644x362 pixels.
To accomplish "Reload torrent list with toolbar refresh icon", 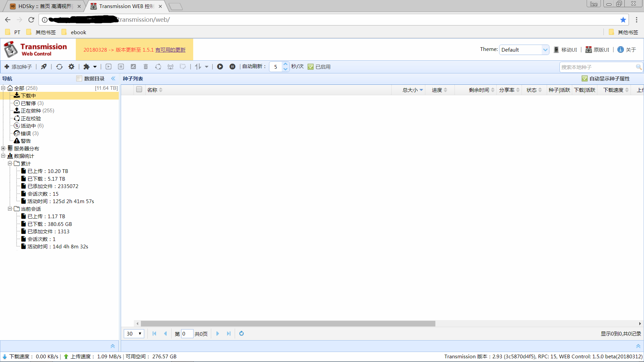I will [x=59, y=67].
